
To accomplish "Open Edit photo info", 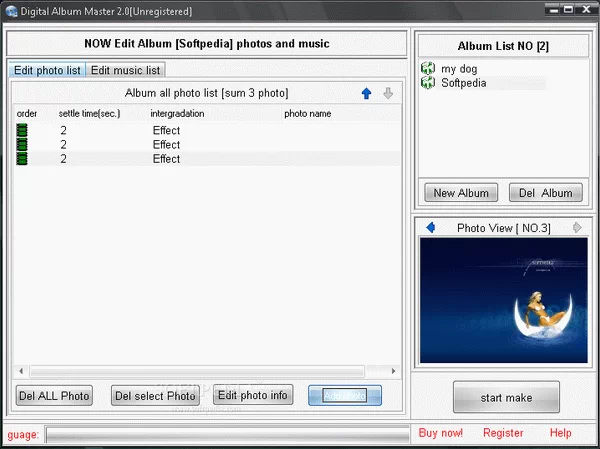I will coord(253,395).
